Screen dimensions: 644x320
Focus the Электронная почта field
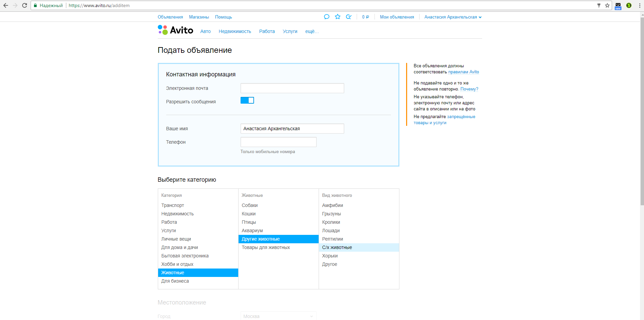click(292, 88)
